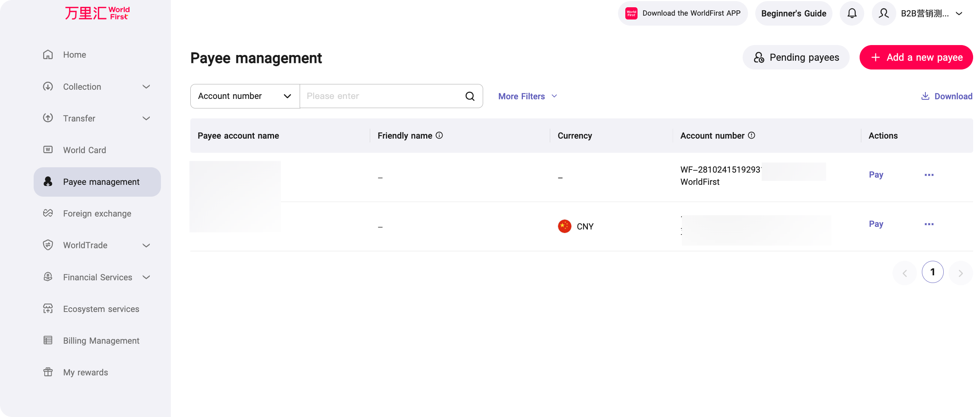Click the notification bell icon
Viewport: 980px width, 417px height.
[x=852, y=13]
